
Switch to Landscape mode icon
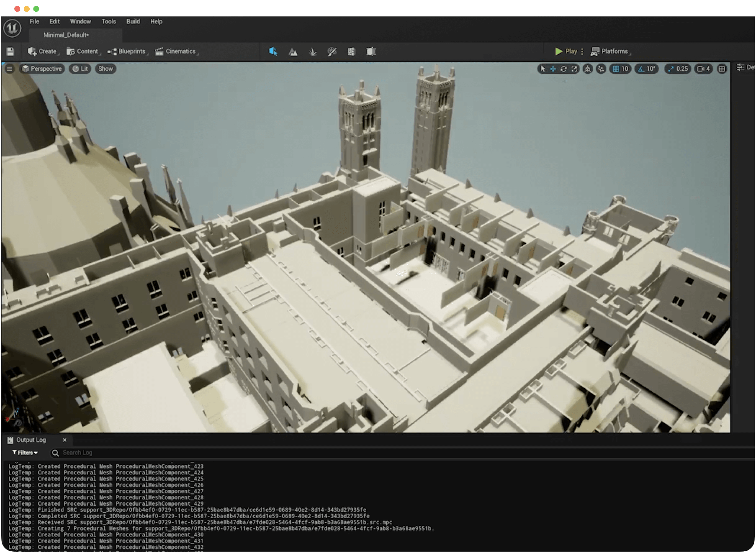coord(293,52)
